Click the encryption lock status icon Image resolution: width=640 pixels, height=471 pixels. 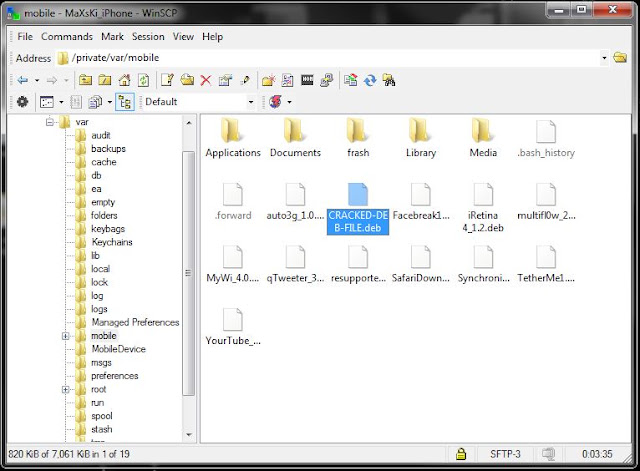click(x=461, y=453)
